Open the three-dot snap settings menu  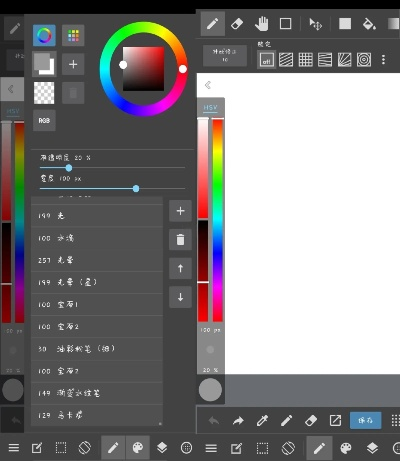(383, 60)
